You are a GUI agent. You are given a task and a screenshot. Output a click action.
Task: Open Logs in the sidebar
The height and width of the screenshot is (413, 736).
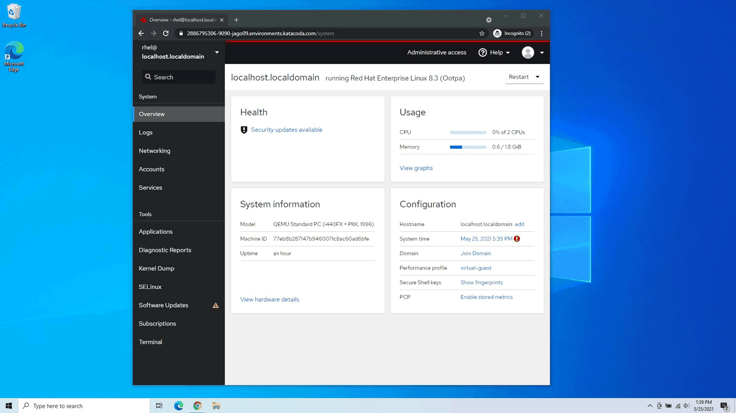tap(179, 132)
